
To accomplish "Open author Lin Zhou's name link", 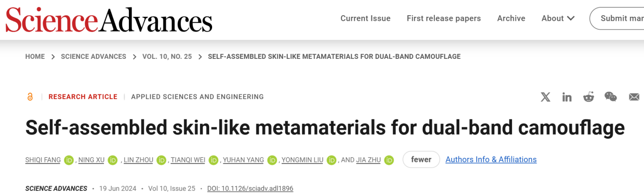I will (138, 160).
